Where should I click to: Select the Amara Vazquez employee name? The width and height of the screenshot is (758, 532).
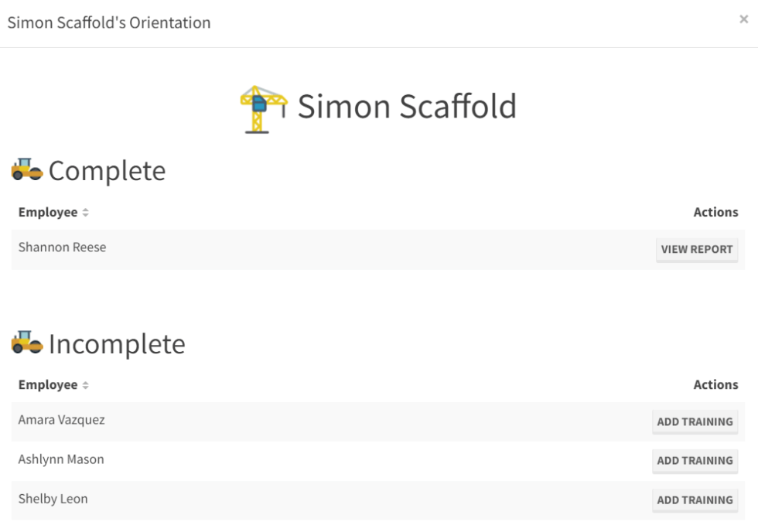tap(62, 420)
